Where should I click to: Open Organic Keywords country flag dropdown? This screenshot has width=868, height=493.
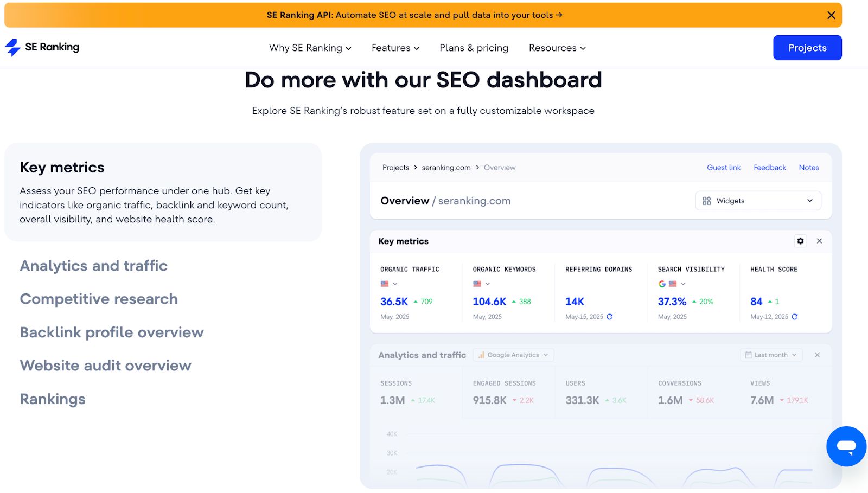[481, 284]
